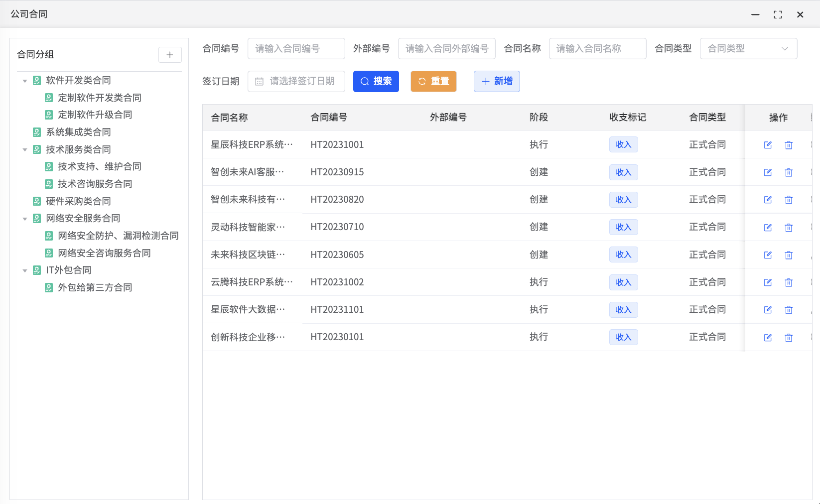Screen dimensions: 820x504
Task: Collapse the IT外包合同 tree node
Action: pos(25,270)
